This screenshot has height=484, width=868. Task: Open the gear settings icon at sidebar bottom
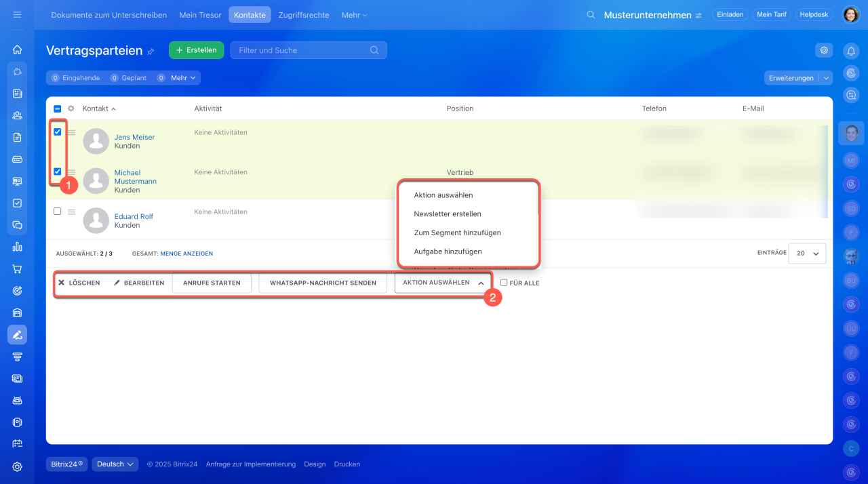17,466
